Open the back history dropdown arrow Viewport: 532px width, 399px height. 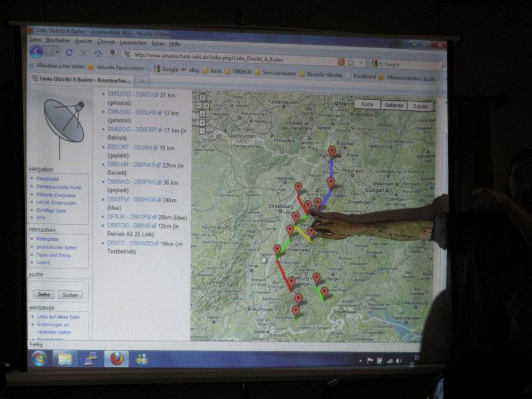click(x=58, y=53)
